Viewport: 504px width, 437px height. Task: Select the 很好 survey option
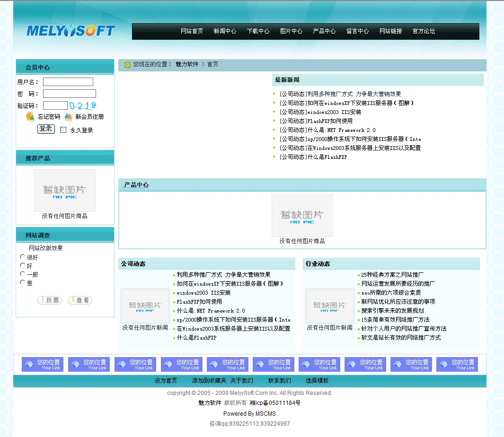click(x=22, y=257)
